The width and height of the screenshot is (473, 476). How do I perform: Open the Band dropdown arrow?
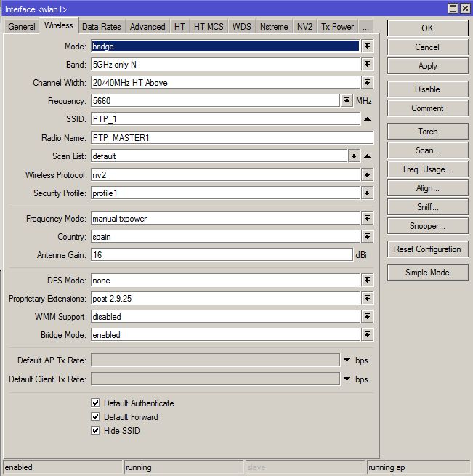[x=367, y=65]
